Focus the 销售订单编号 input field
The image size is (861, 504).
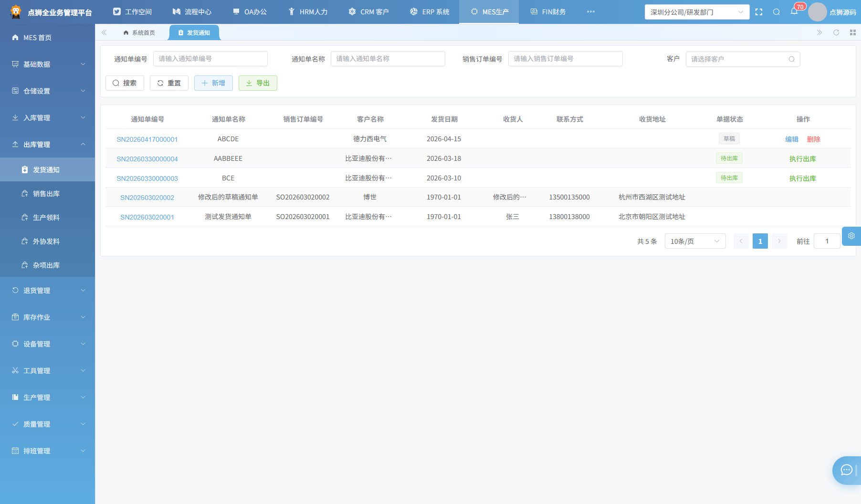[x=566, y=59]
